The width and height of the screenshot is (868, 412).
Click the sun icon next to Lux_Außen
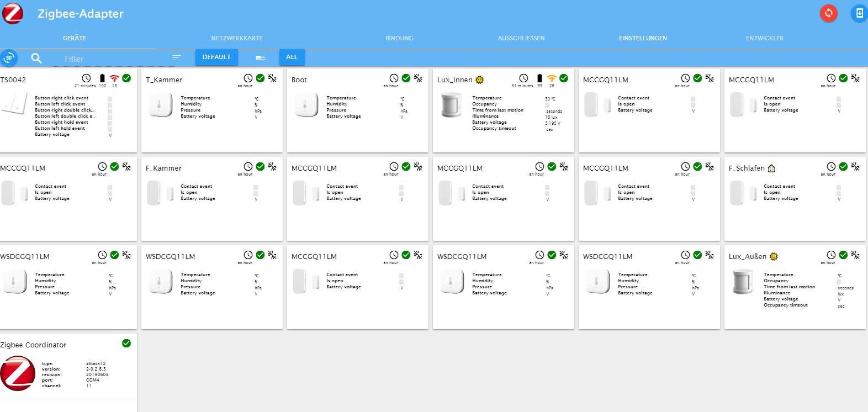[x=774, y=256]
